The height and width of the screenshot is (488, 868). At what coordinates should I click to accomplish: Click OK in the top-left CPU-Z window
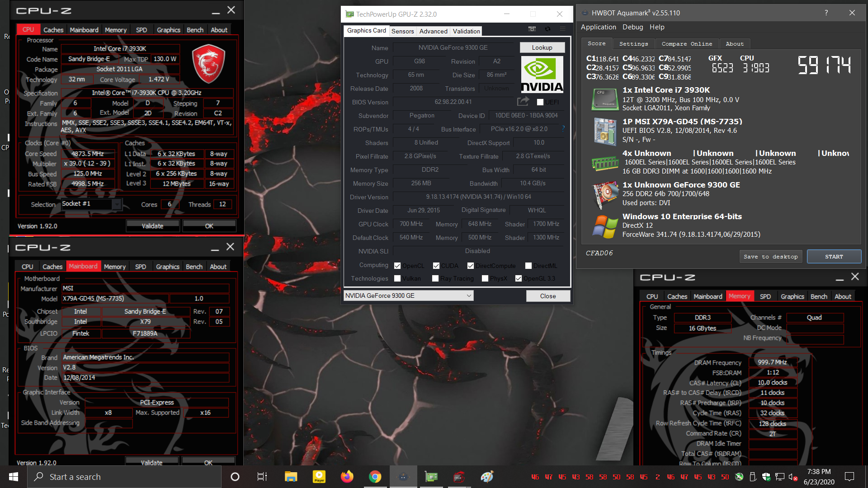[209, 226]
